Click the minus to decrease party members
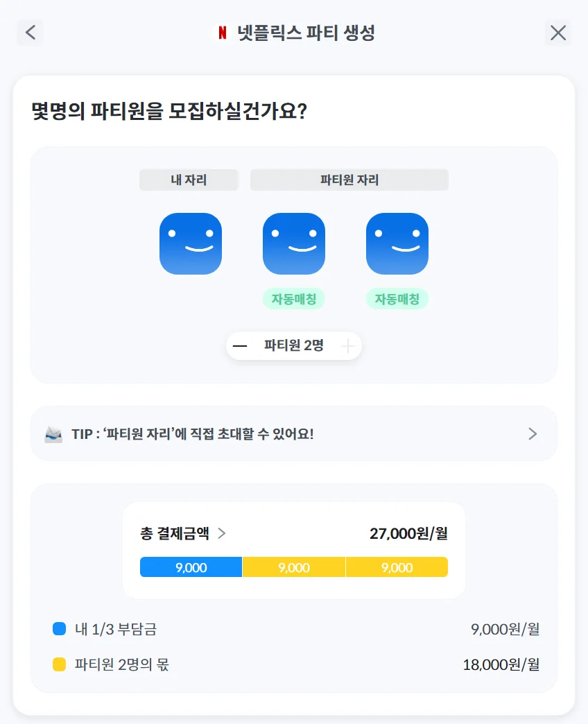 pos(241,345)
